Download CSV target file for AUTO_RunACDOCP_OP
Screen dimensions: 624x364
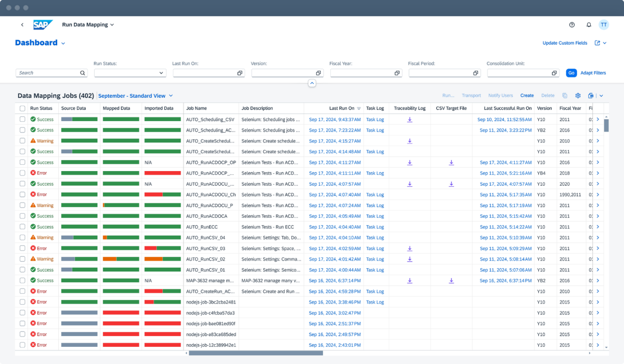pos(451,162)
